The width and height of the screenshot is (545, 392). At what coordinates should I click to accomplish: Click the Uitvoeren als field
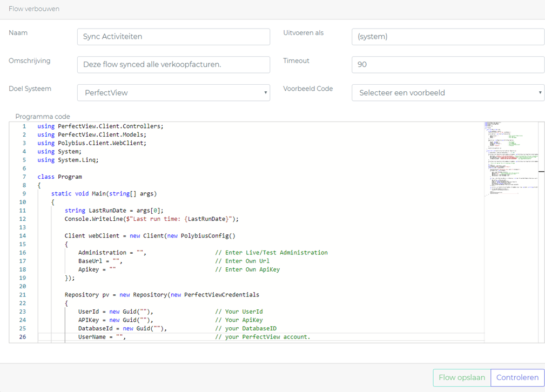click(x=447, y=37)
